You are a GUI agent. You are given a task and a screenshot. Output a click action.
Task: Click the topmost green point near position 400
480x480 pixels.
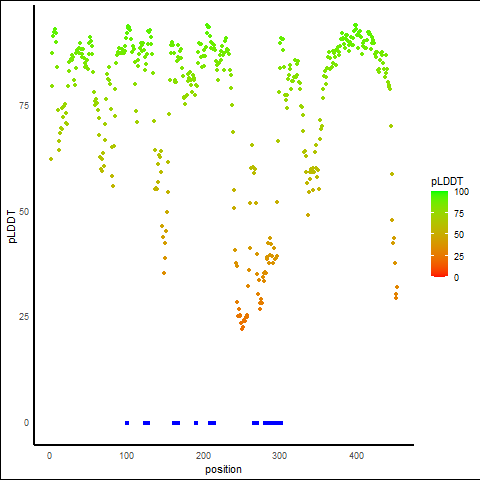pyautogui.click(x=355, y=25)
